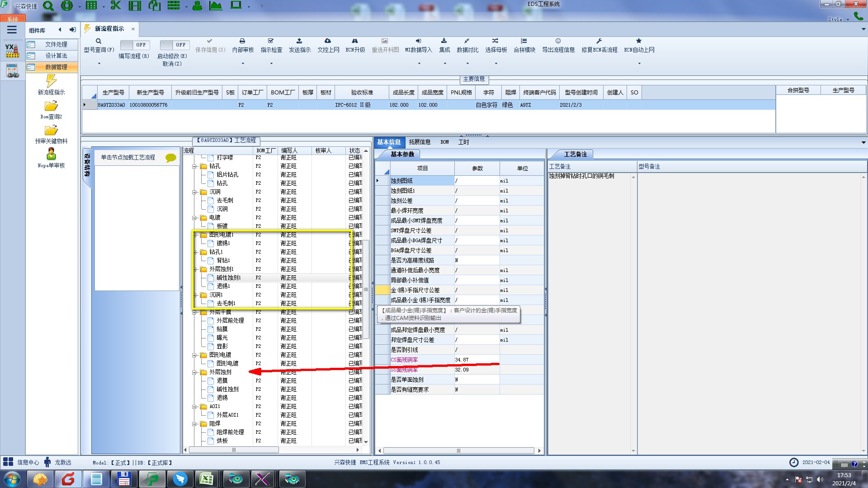The image size is (868, 488).
Task: Click the ECN自动上网 star icon
Action: tap(638, 41)
